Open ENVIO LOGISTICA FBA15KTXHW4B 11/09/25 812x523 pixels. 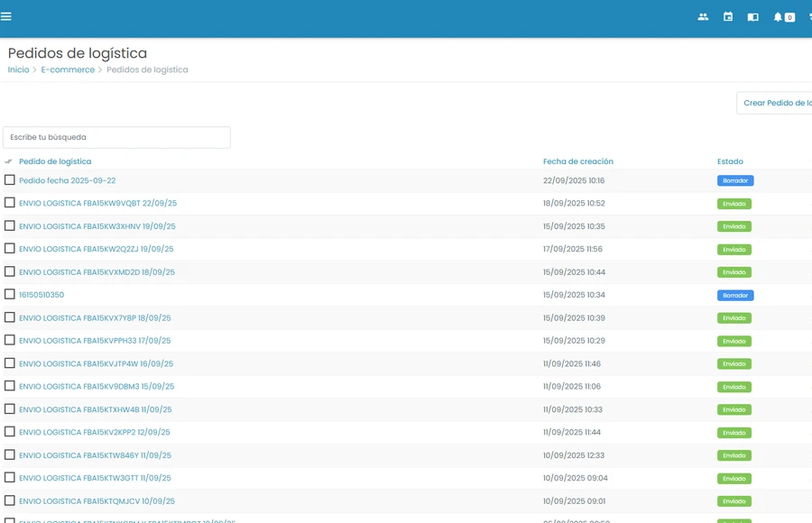click(96, 409)
